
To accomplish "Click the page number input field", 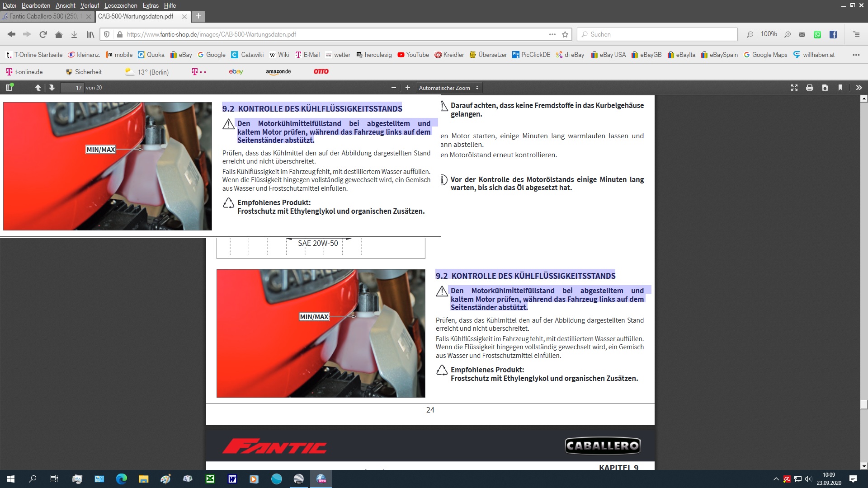I will click(73, 88).
